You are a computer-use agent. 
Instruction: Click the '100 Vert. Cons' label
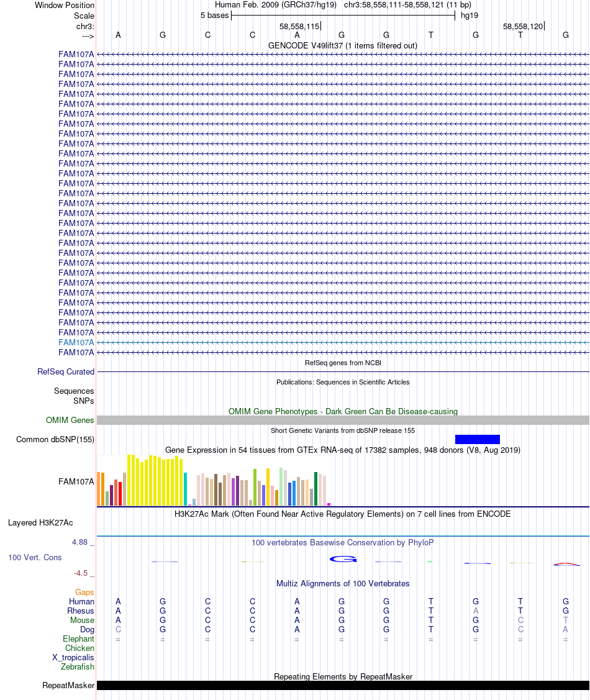coord(35,557)
